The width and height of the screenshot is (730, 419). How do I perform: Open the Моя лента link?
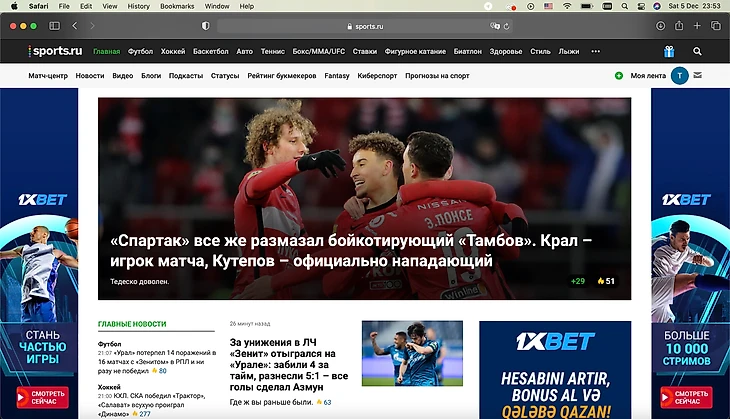(648, 75)
